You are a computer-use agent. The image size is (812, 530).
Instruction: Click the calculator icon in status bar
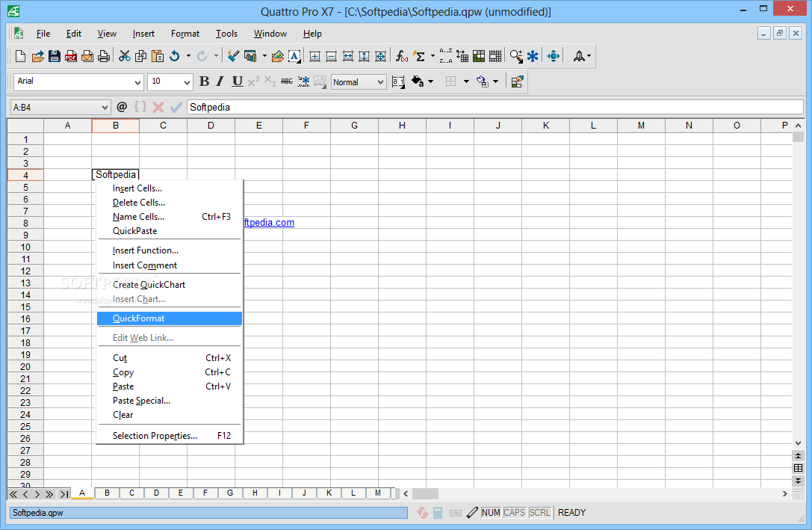438,513
